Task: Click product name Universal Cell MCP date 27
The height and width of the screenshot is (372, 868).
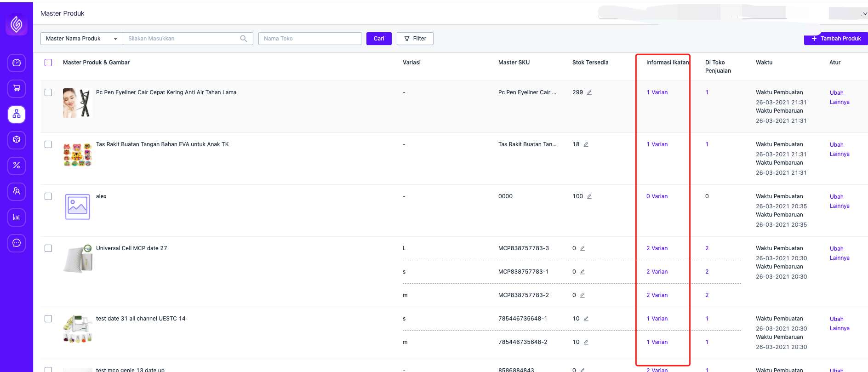Action: [x=131, y=248]
